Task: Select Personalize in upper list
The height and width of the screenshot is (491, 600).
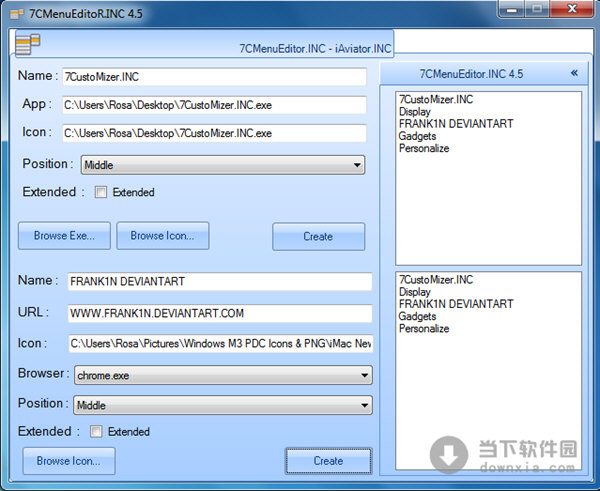Action: (x=424, y=148)
